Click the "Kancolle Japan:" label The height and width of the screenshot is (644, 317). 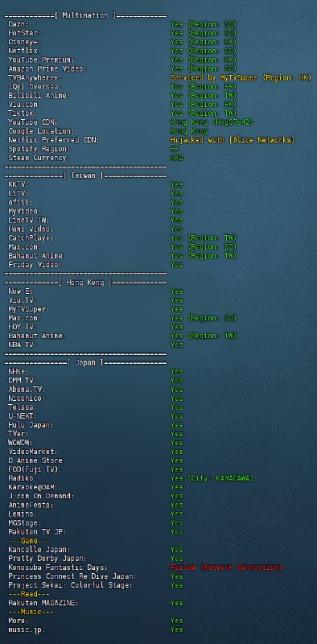pos(39,550)
